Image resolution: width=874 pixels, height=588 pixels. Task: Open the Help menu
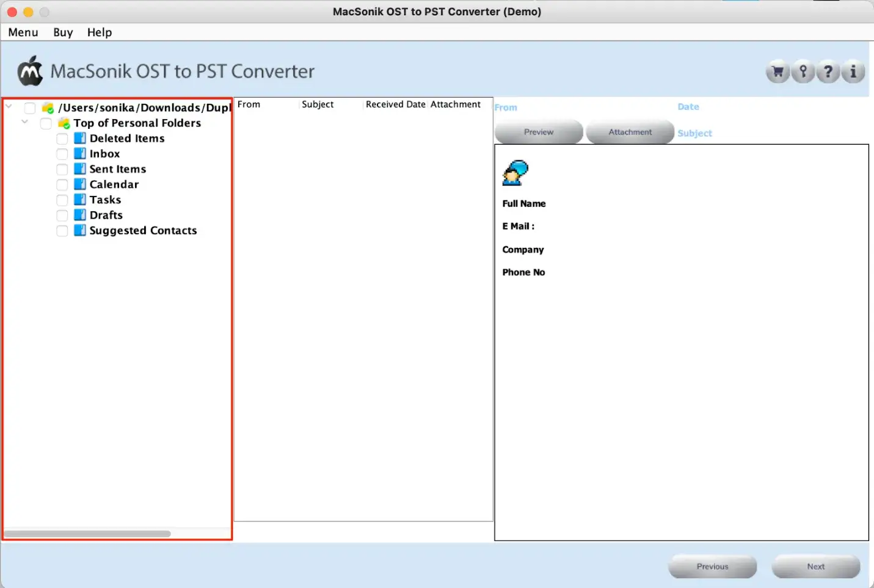click(x=100, y=32)
